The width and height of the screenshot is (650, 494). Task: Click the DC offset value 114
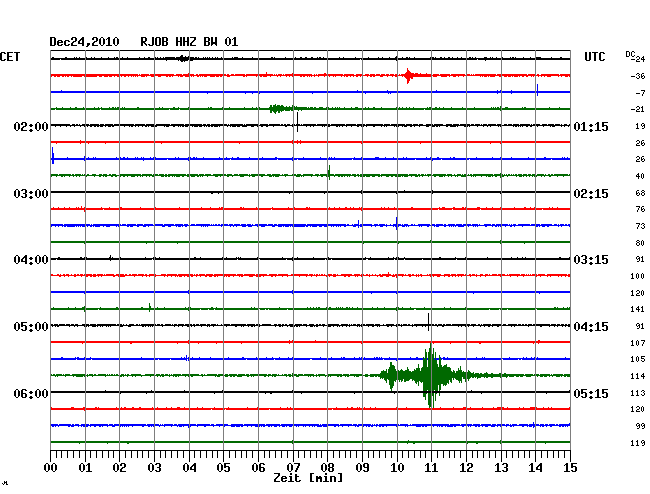[x=638, y=376]
